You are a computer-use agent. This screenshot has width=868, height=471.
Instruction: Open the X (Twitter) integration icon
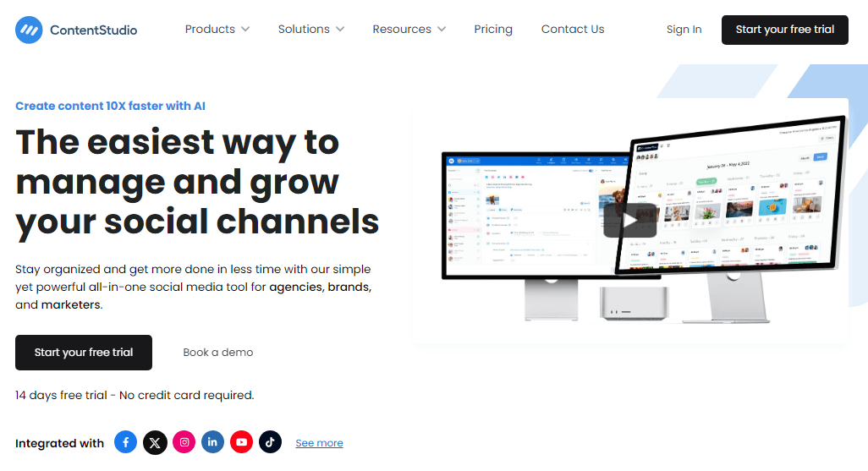tap(155, 443)
